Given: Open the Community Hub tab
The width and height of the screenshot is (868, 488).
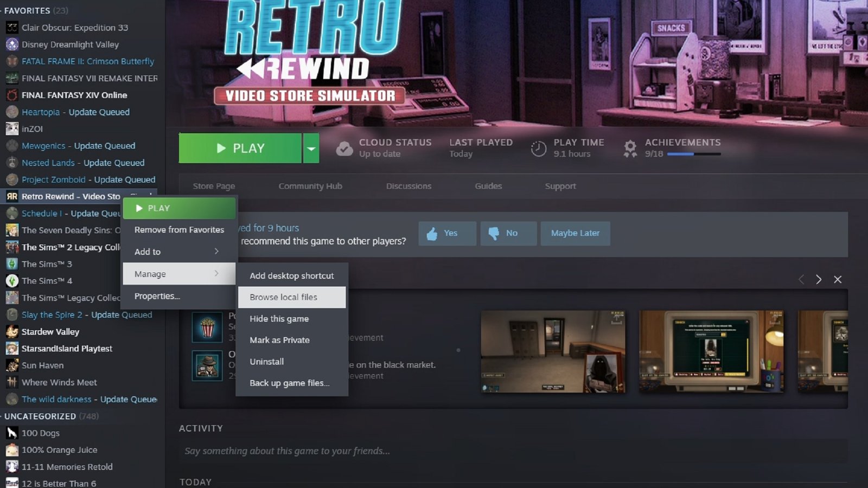Looking at the screenshot, I should 310,186.
